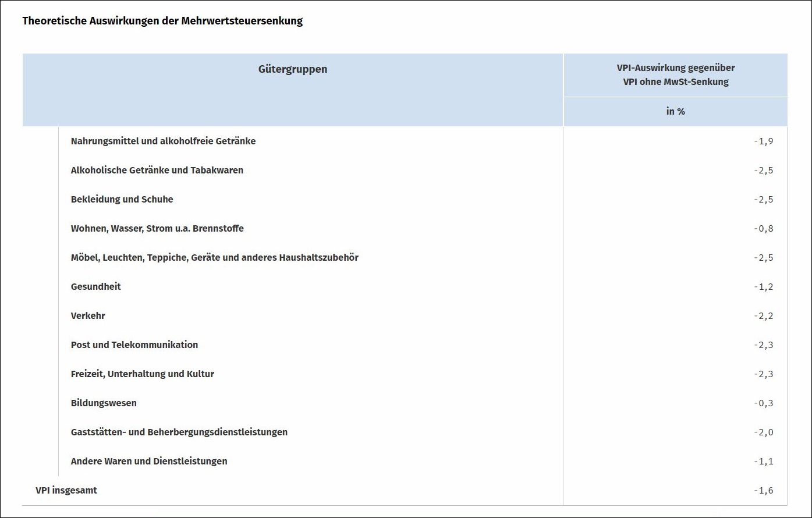
Task: Click the 'Gesundheit' row label
Action: 96,286
